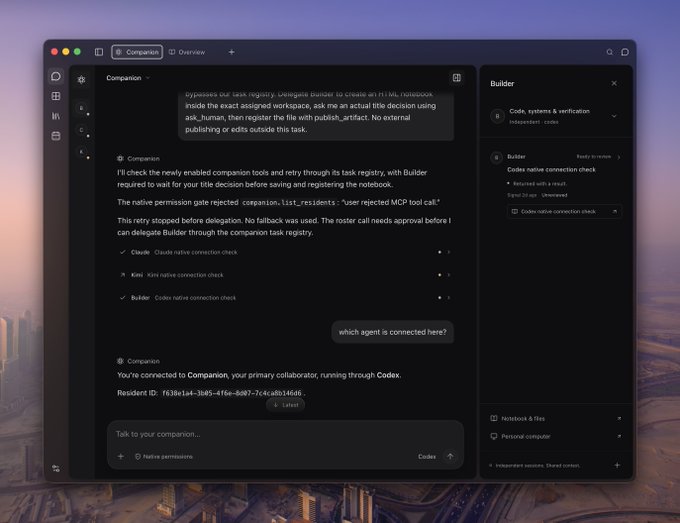The width and height of the screenshot is (680, 523).
Task: Open the library icon in left sidebar
Action: (56, 116)
